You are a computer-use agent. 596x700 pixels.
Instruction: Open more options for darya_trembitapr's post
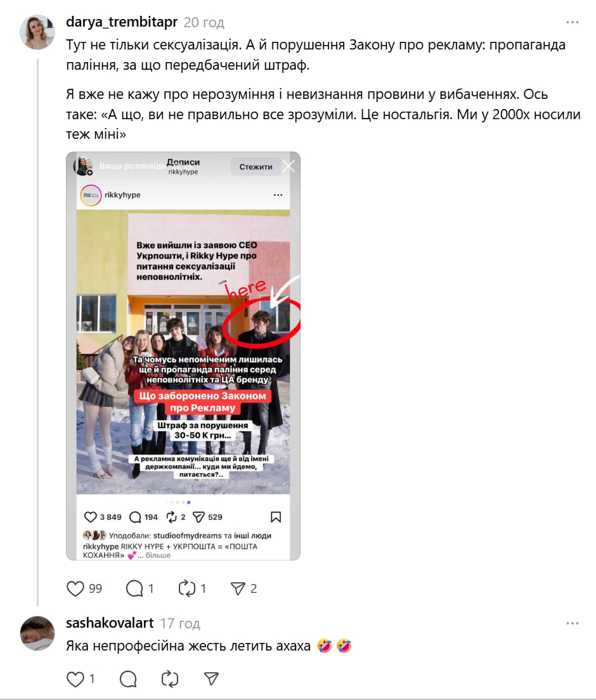pos(573,22)
